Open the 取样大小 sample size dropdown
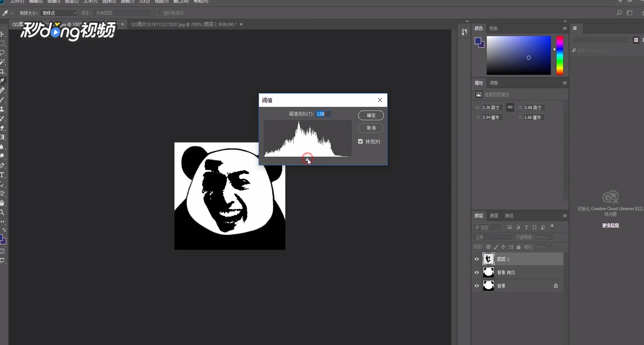This screenshot has height=345, width=644. coord(58,13)
